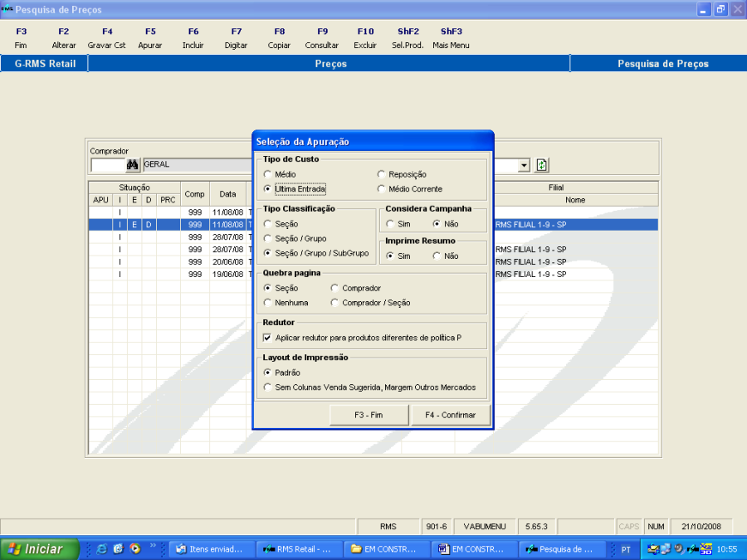Click the Data column header
747x560 pixels.
click(x=227, y=194)
